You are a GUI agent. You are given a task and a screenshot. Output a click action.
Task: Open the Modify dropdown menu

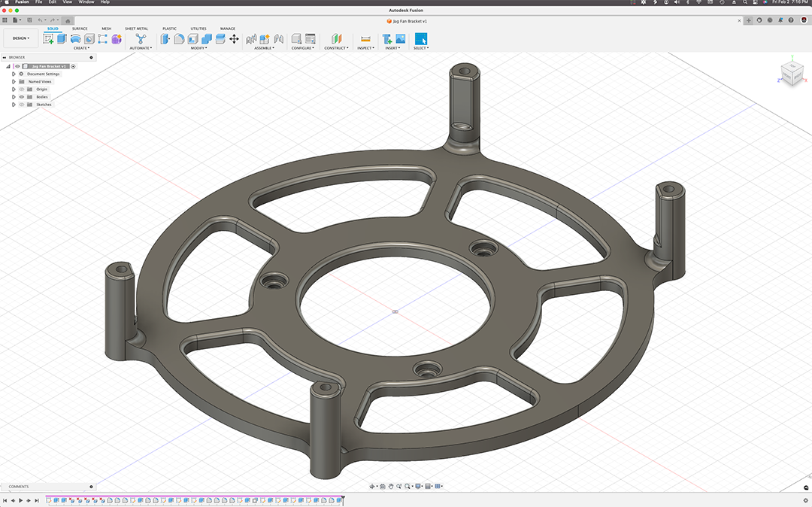[x=198, y=48]
